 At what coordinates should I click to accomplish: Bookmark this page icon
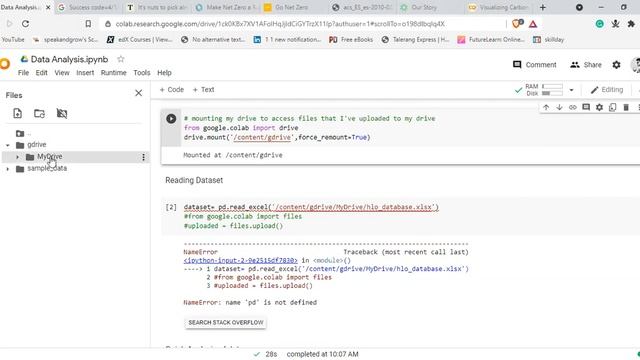click(88, 24)
